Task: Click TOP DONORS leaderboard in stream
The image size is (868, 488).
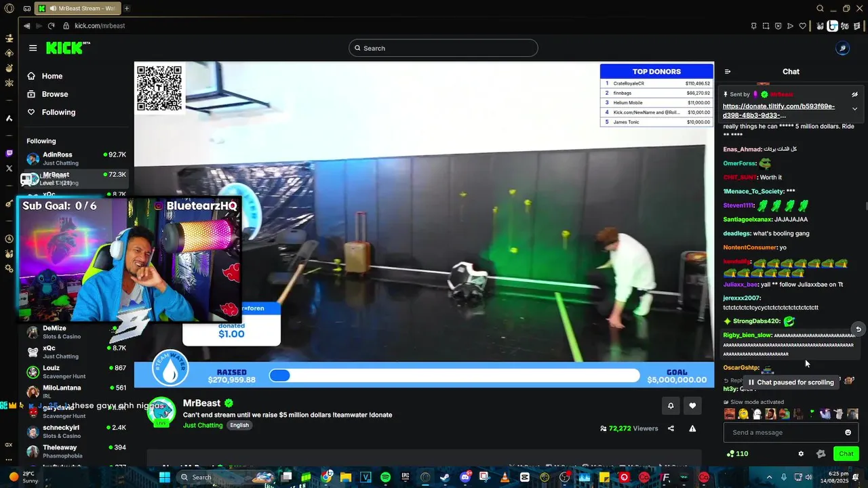Action: point(656,96)
